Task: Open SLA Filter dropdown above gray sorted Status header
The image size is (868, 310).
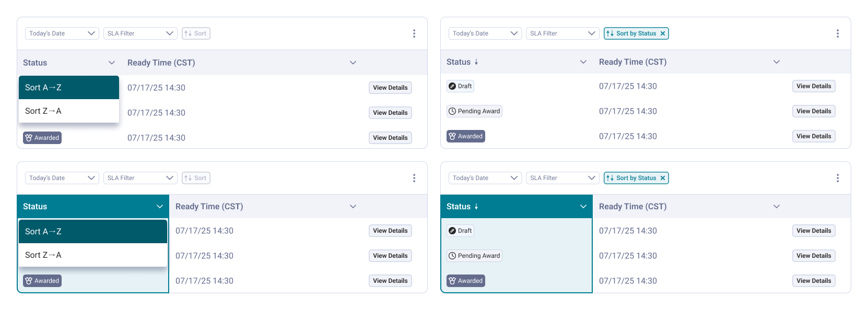Action: pos(562,33)
